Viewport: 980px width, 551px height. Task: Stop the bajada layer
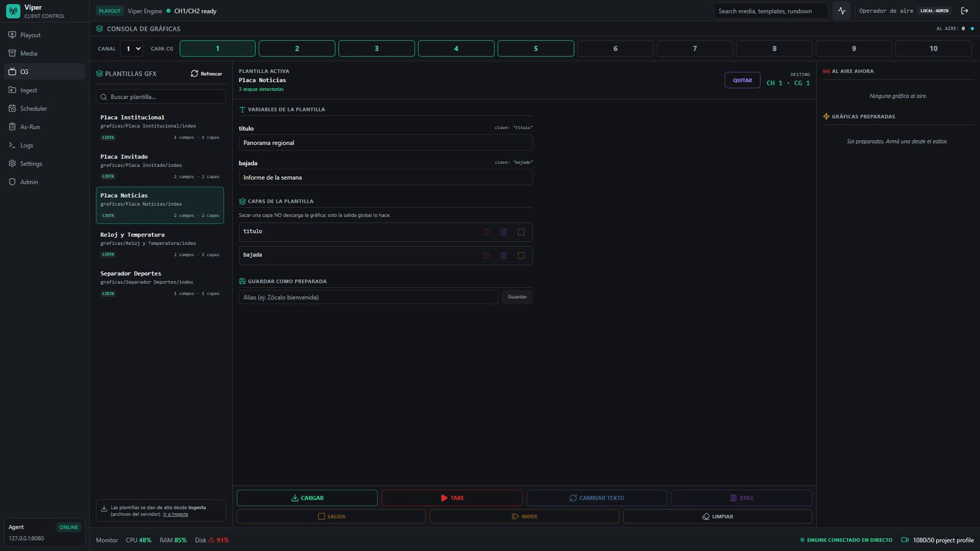click(521, 255)
